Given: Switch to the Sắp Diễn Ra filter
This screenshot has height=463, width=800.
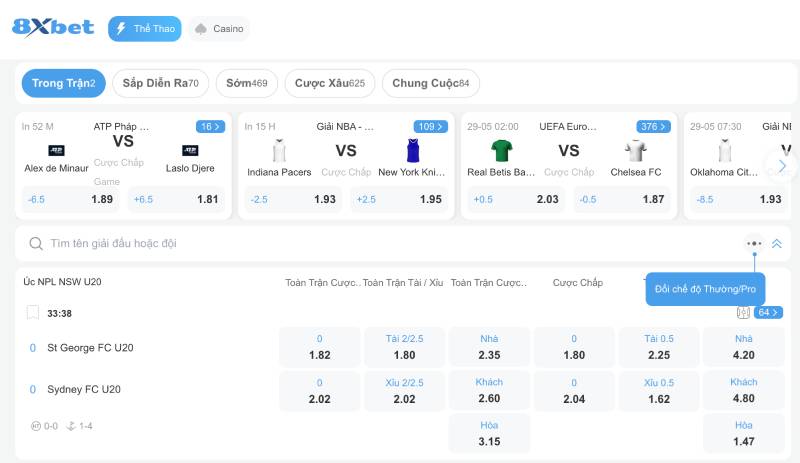Looking at the screenshot, I should [x=160, y=83].
